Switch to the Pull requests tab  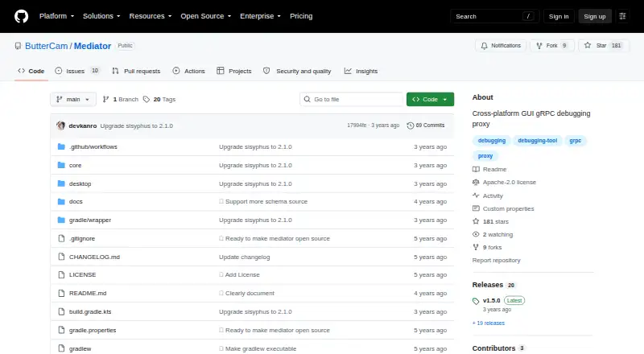coord(136,71)
